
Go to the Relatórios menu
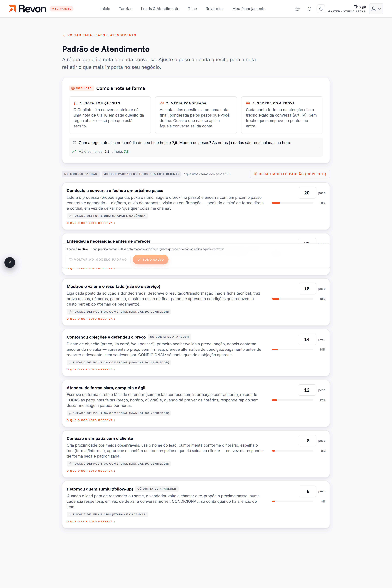pyautogui.click(x=215, y=9)
